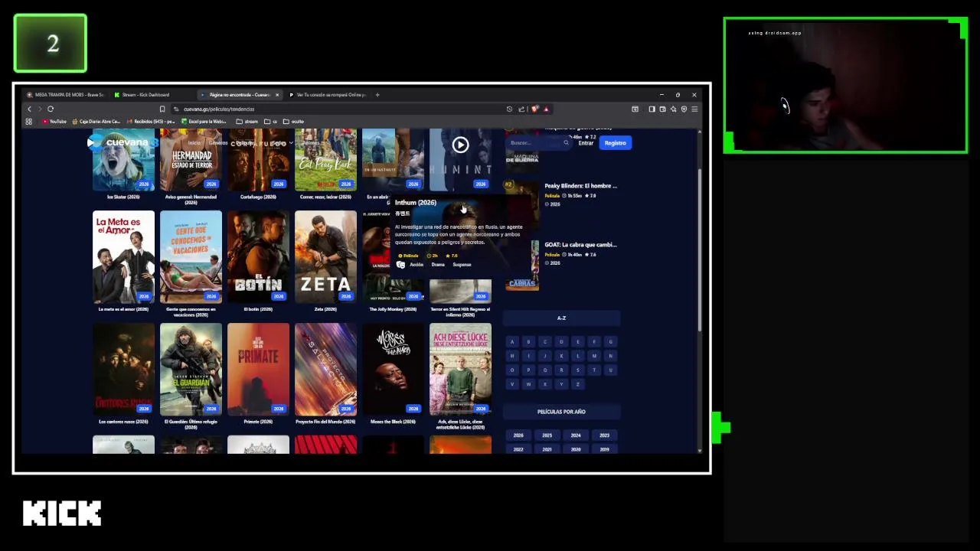The width and height of the screenshot is (980, 551).
Task: Open the browser hamburger menu
Action: [694, 109]
